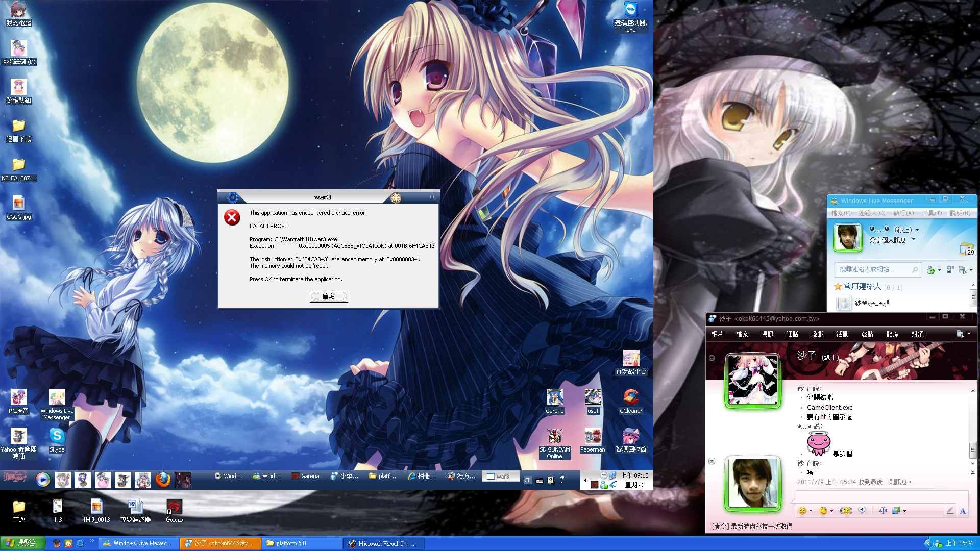Open GGGG.jpg image file icon
Screen dimensions: 980x551
18,208
